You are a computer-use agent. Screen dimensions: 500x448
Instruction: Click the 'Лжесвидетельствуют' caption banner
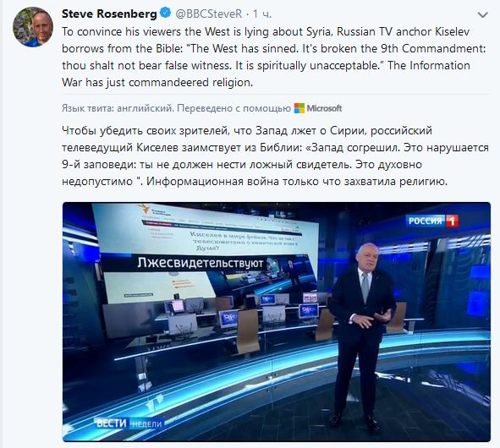[x=201, y=263]
